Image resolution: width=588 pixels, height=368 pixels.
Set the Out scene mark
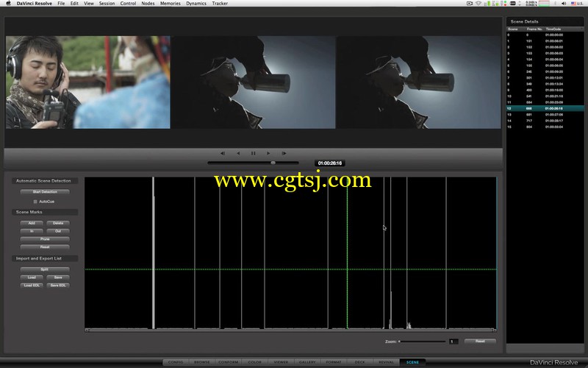click(58, 231)
